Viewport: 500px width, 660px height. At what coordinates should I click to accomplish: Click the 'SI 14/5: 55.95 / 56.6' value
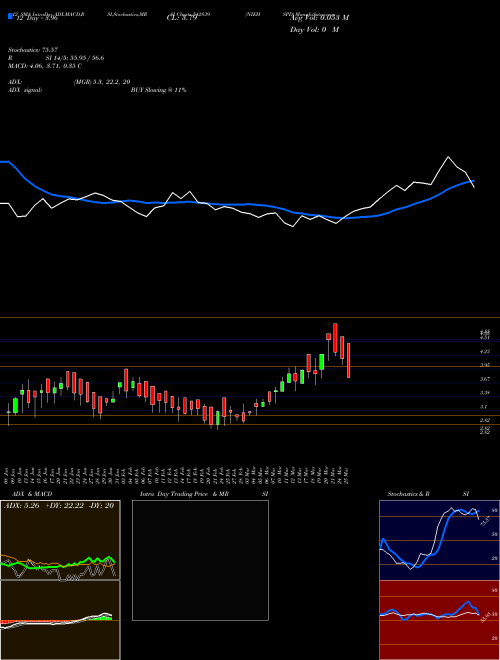(75, 58)
